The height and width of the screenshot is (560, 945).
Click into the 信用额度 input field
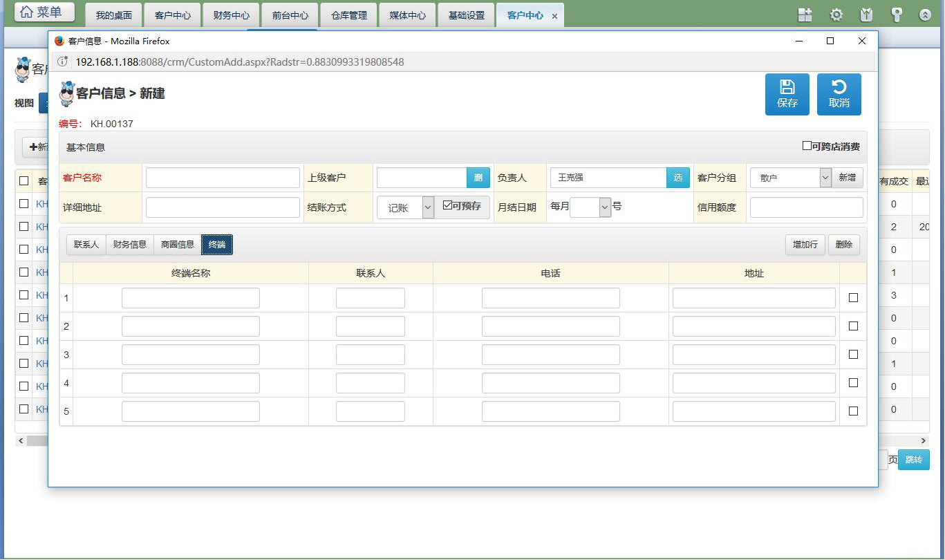coord(807,207)
